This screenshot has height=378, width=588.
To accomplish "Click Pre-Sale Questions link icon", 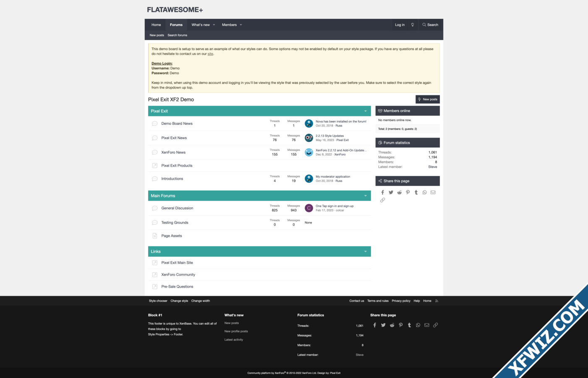I will pos(155,286).
